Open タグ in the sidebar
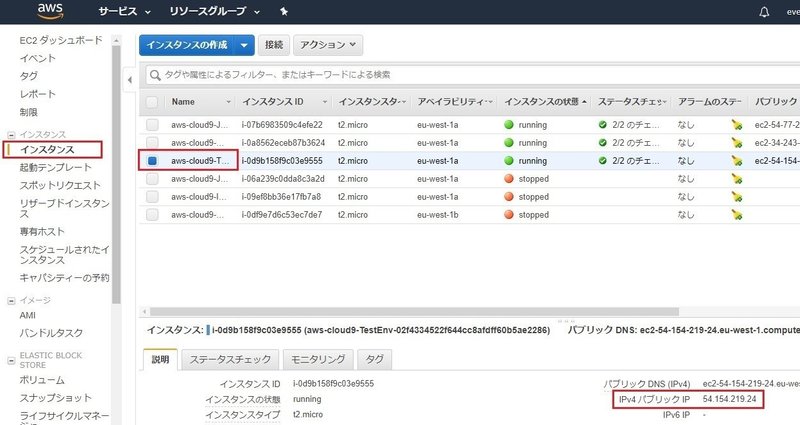 (29, 76)
